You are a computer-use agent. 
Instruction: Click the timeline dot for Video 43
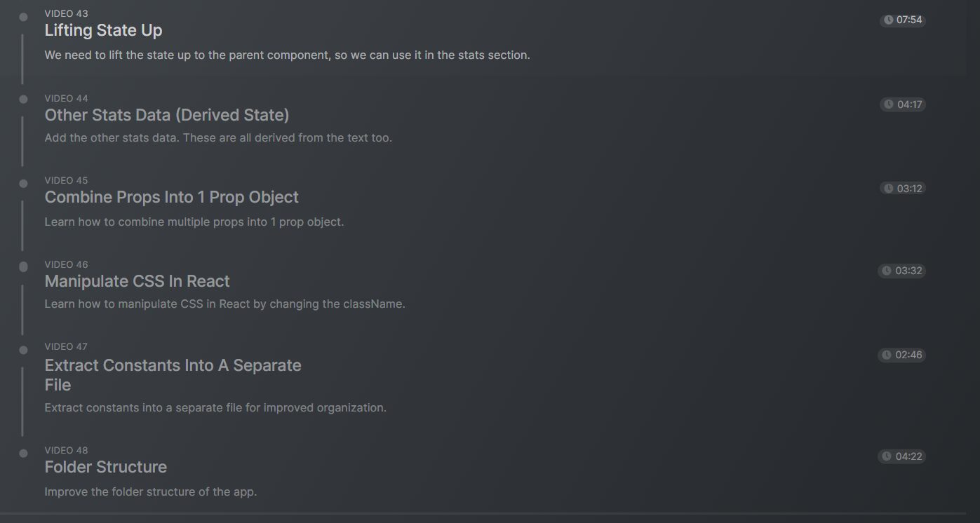coord(23,17)
